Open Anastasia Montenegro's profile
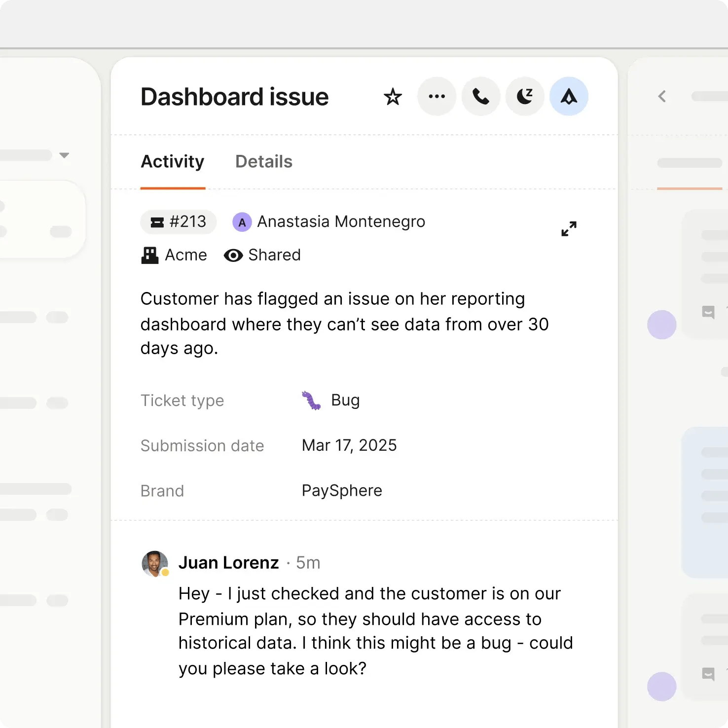Screen dimensions: 728x728 (341, 222)
